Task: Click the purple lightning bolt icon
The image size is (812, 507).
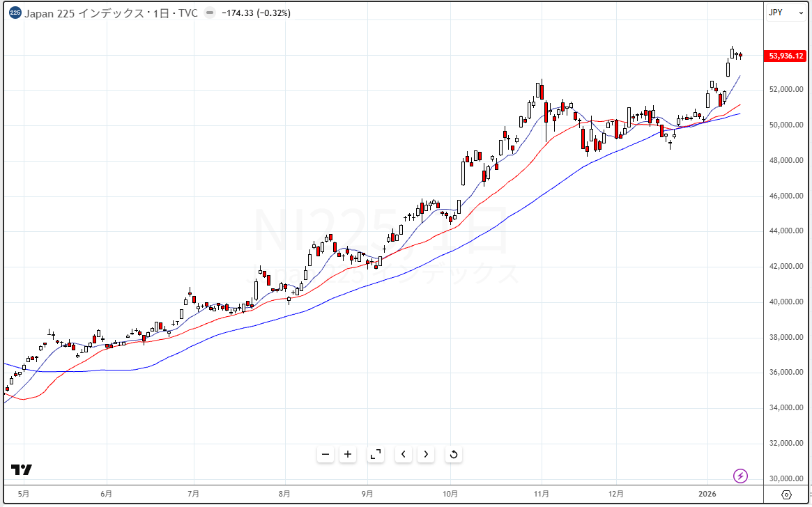Action: (x=741, y=476)
